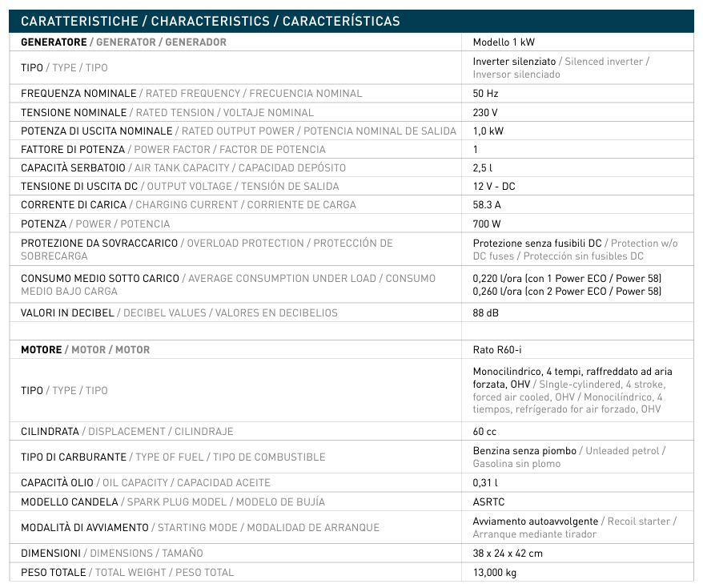Select the ASRTC spark plug model value
703x588 pixels.
pyautogui.click(x=489, y=502)
